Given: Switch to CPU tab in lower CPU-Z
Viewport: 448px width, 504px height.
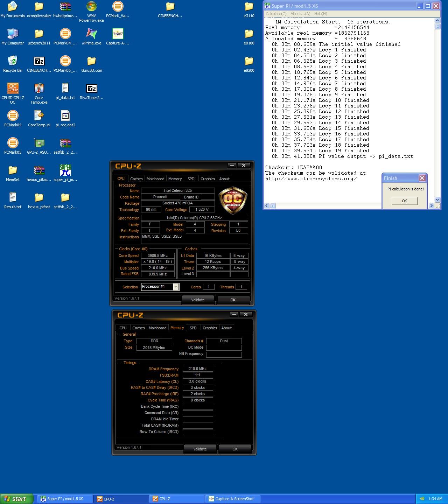Looking at the screenshot, I should click(x=123, y=328).
